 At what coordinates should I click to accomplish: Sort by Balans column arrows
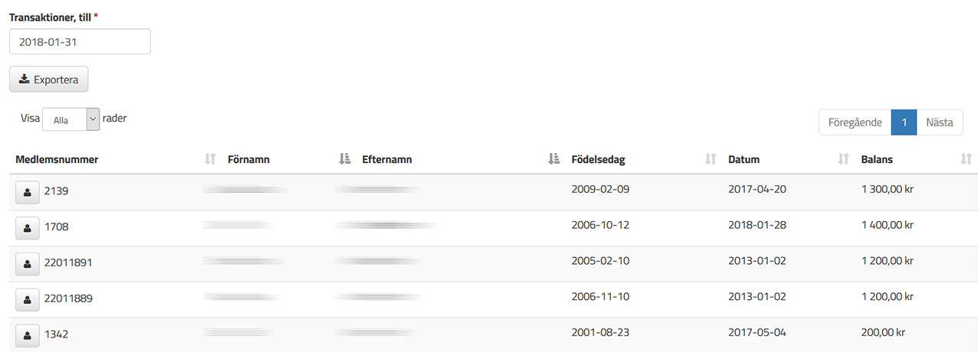pyautogui.click(x=966, y=159)
